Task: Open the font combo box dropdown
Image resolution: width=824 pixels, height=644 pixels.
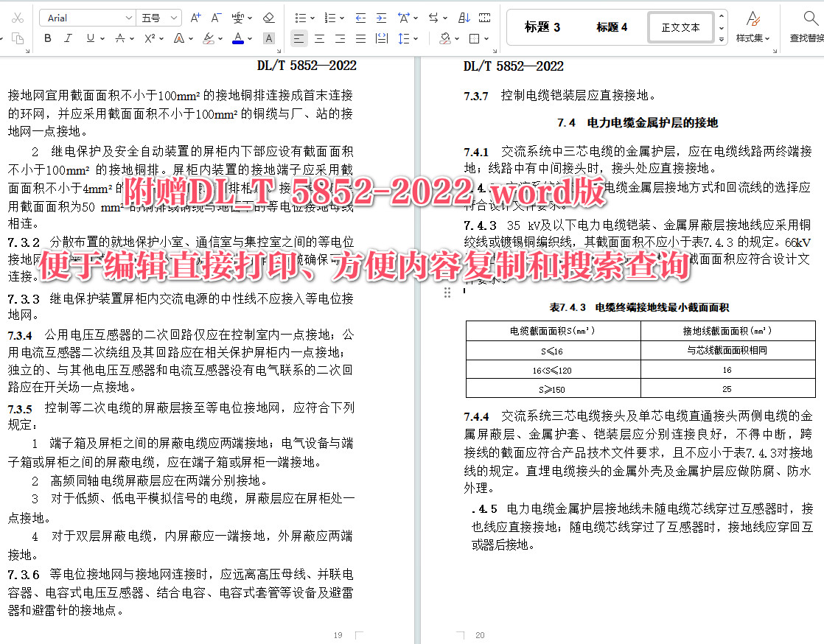Action: [130, 16]
